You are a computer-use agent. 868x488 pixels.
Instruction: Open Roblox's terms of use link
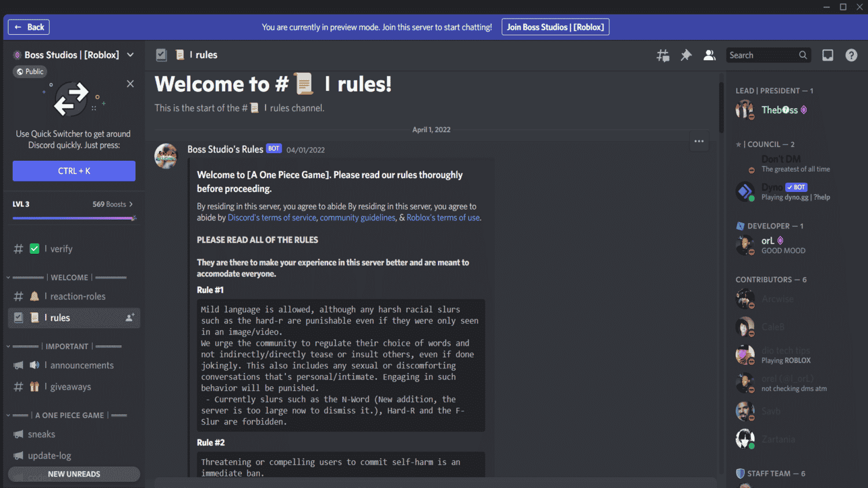(x=443, y=218)
